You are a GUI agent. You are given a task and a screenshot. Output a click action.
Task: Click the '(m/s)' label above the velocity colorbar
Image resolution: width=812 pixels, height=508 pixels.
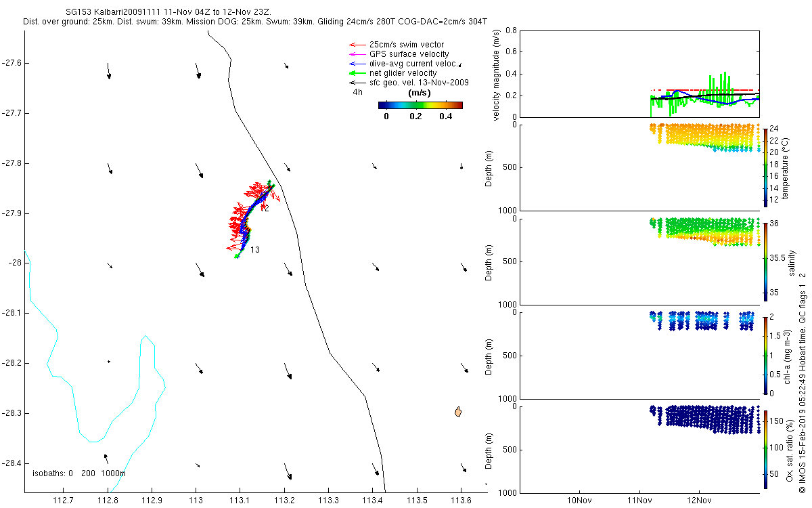pos(420,93)
